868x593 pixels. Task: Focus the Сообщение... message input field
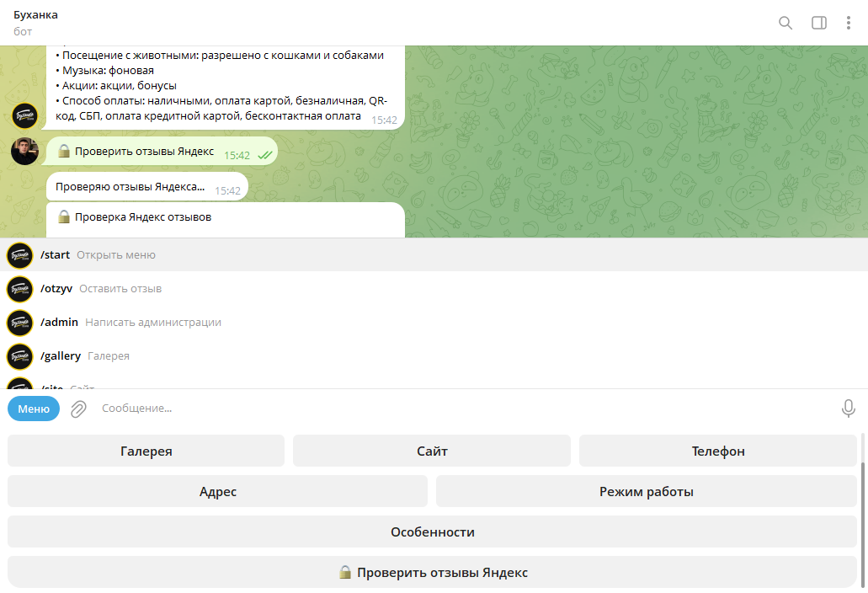(465, 409)
